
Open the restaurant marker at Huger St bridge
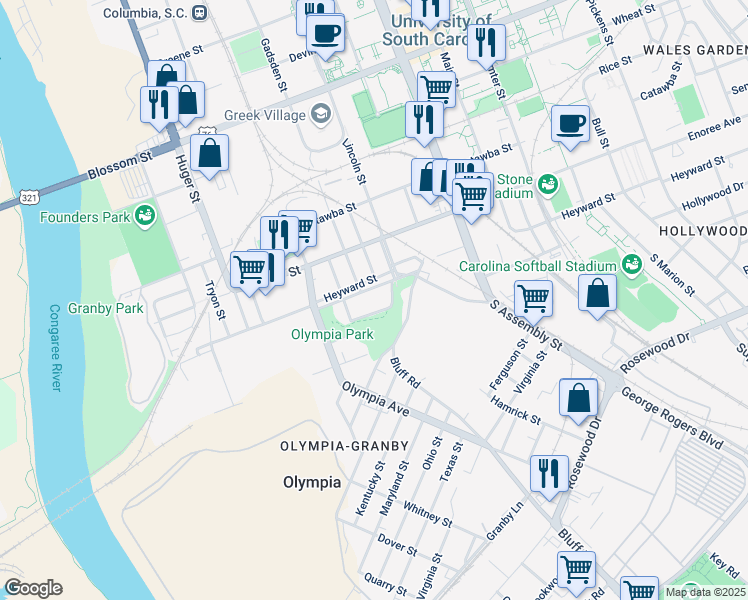coord(159,107)
